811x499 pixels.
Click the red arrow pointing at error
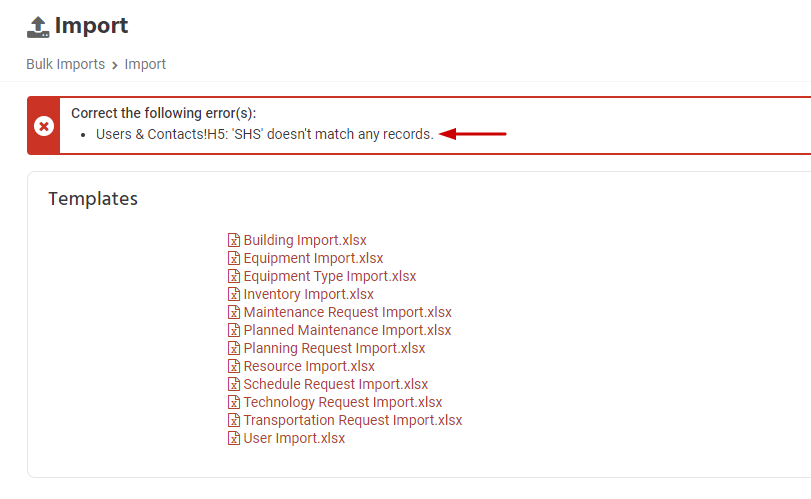474,134
